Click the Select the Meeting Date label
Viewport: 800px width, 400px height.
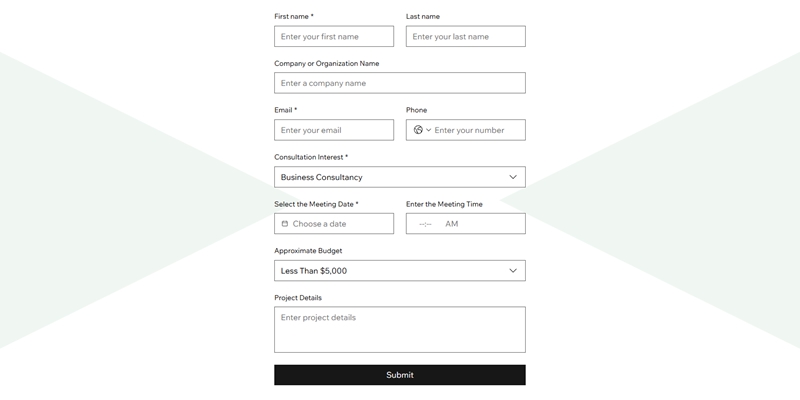[315, 204]
